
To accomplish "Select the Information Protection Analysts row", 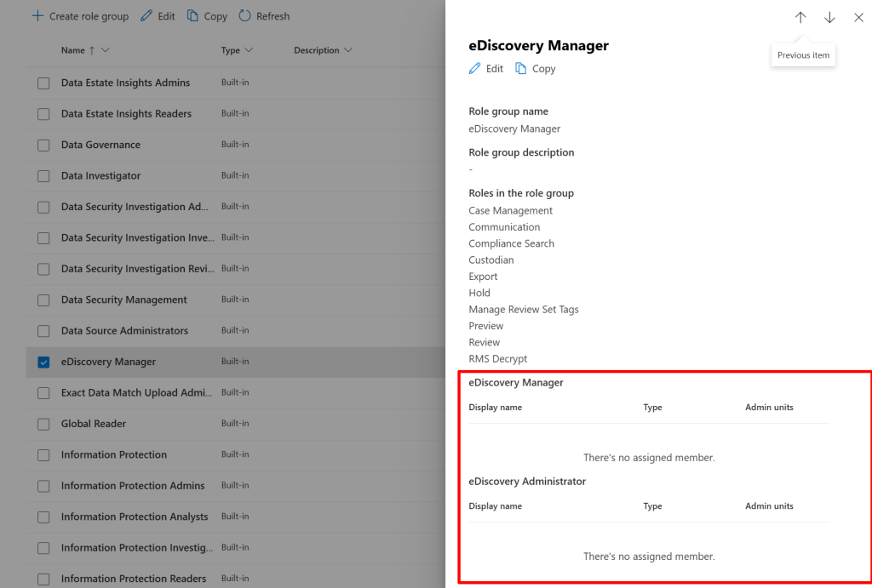I will click(135, 517).
